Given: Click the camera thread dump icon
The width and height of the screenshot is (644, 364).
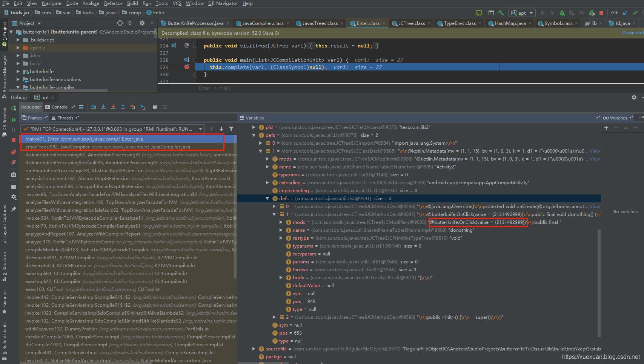Looking at the screenshot, I should pyautogui.click(x=14, y=174).
